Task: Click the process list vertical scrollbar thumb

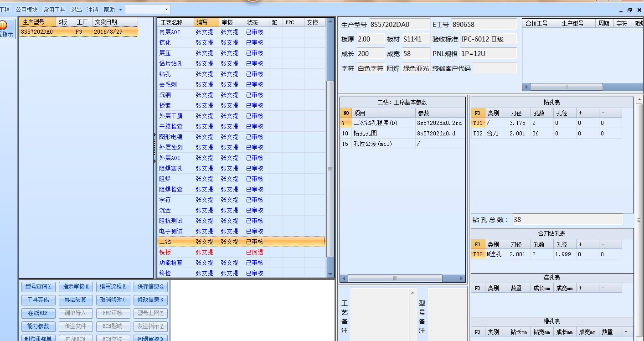Action: coord(330,169)
